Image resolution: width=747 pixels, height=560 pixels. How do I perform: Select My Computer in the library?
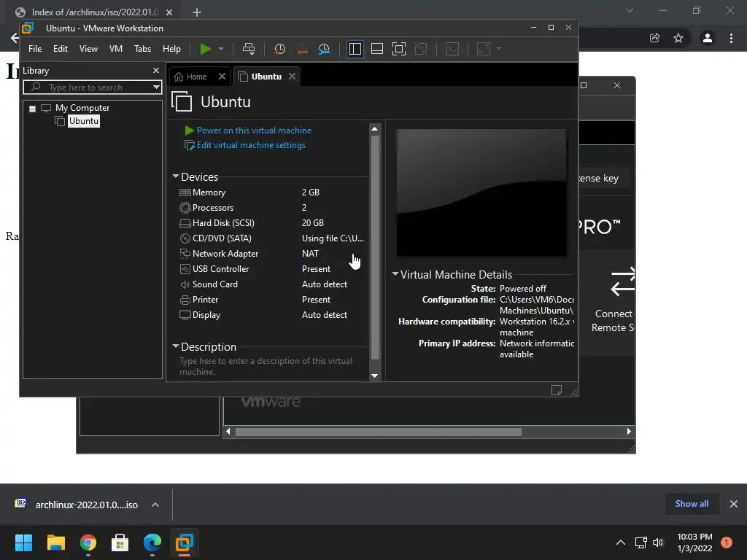[82, 108]
